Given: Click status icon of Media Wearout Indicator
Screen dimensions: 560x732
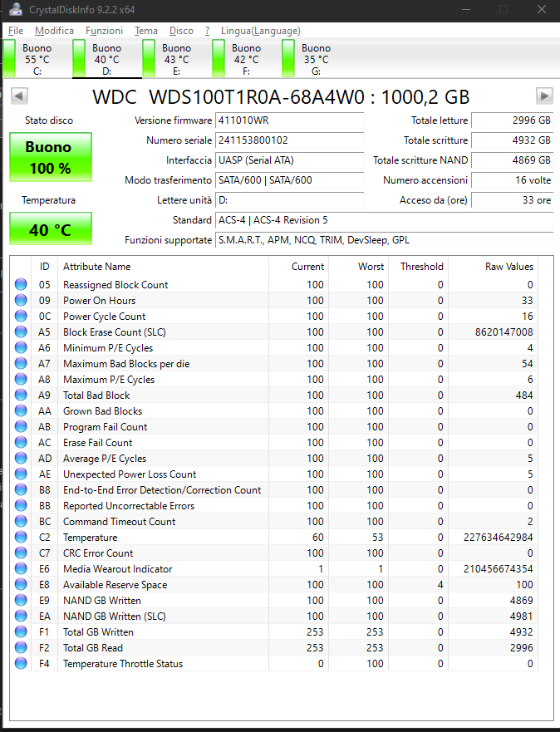Looking at the screenshot, I should point(21,568).
